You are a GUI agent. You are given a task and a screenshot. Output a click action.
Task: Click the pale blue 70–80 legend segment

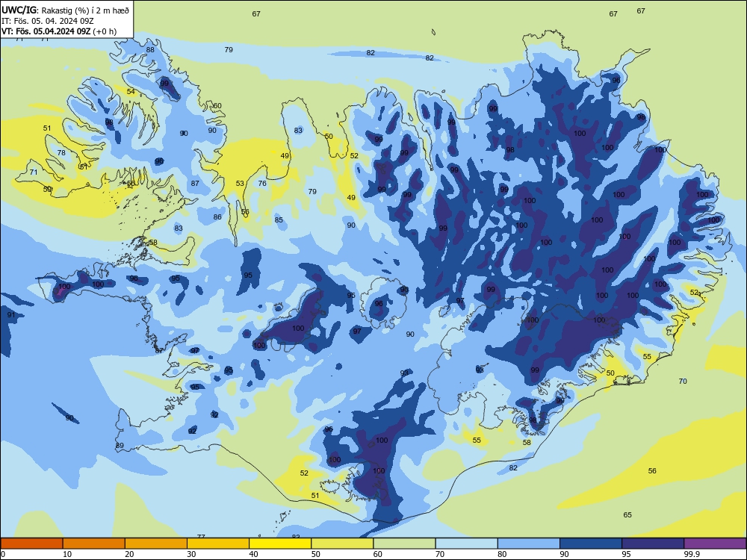[466, 544]
